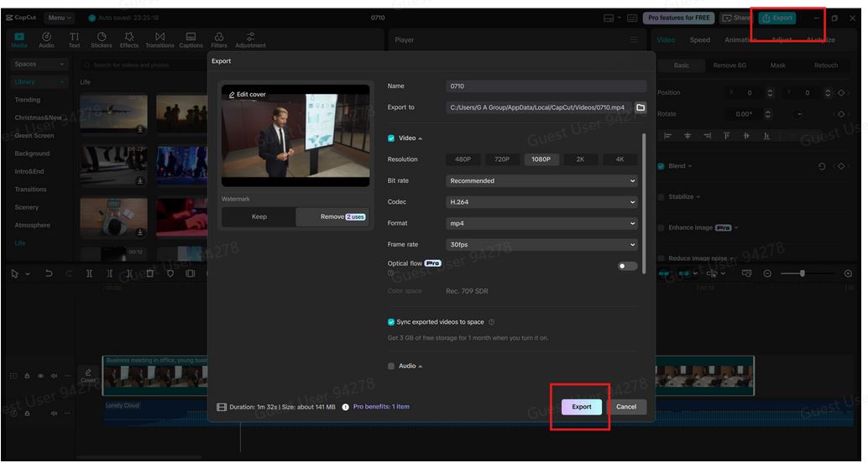868x463 pixels.
Task: Uncheck the Video export checkbox
Action: pos(391,138)
